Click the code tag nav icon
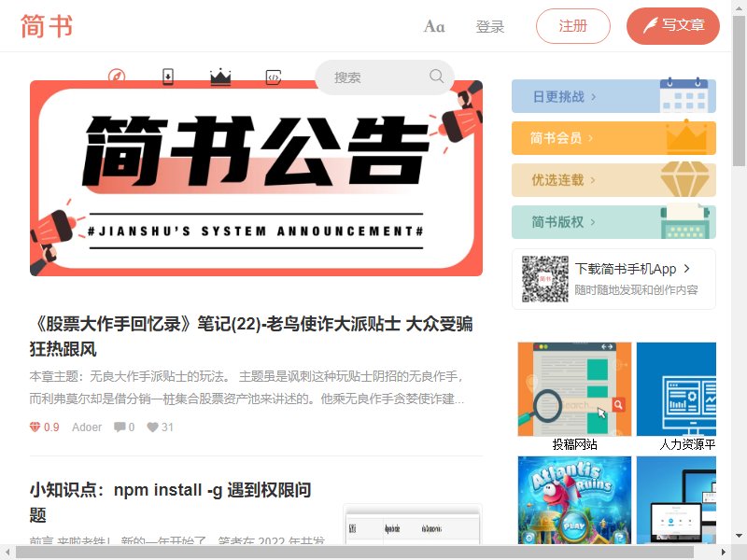Viewport: 747px width, 560px height. [274, 77]
